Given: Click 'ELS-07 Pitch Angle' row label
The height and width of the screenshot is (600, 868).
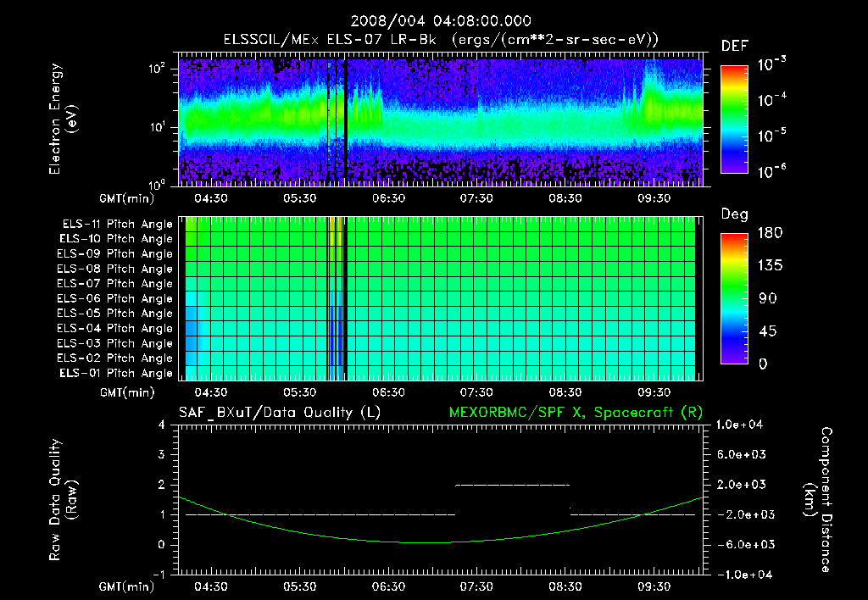Looking at the screenshot, I should [x=115, y=283].
